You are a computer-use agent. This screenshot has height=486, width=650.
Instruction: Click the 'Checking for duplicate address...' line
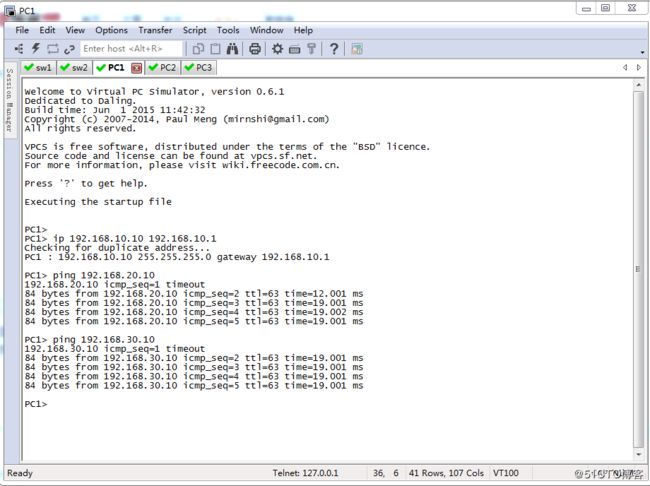pyautogui.click(x=117, y=248)
